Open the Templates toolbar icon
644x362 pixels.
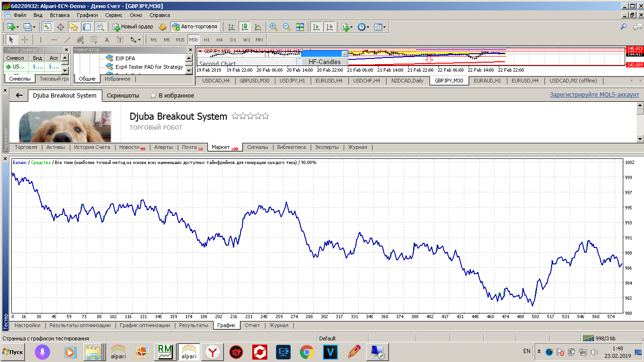point(378,27)
